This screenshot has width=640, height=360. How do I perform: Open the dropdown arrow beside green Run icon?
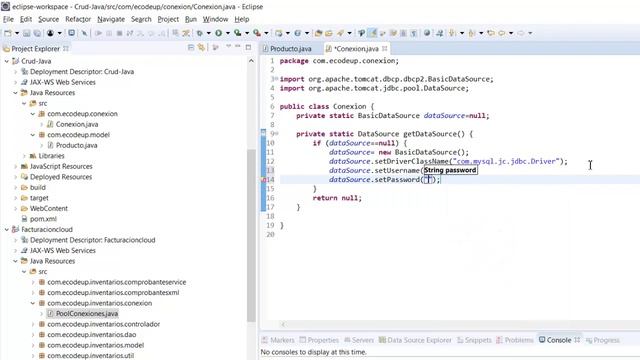coord(228,33)
